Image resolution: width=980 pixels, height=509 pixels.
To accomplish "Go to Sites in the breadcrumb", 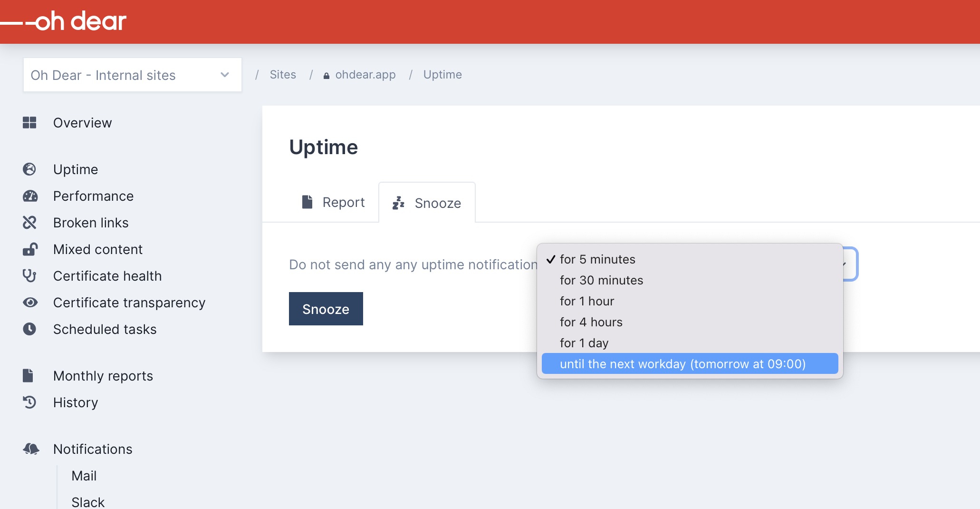I will [x=283, y=75].
